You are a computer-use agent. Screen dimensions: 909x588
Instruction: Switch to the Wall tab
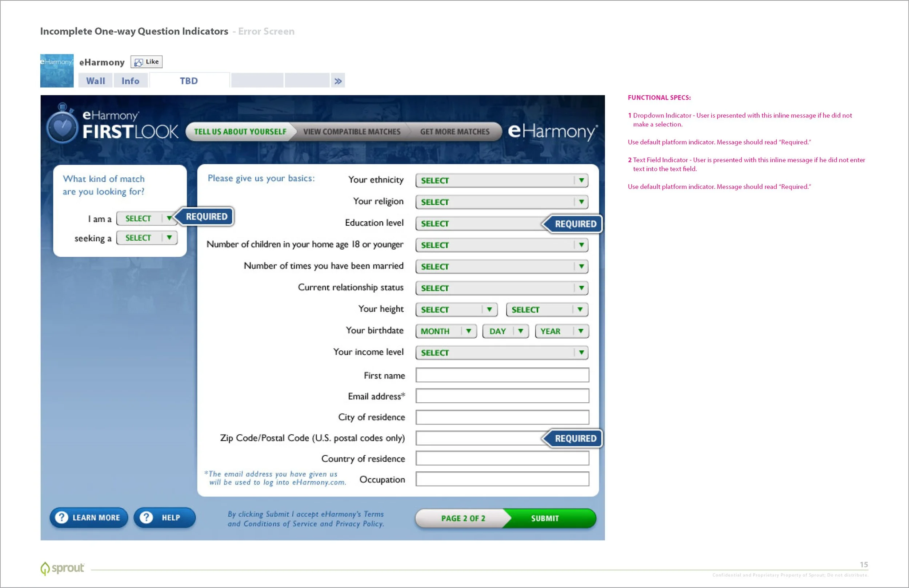96,81
